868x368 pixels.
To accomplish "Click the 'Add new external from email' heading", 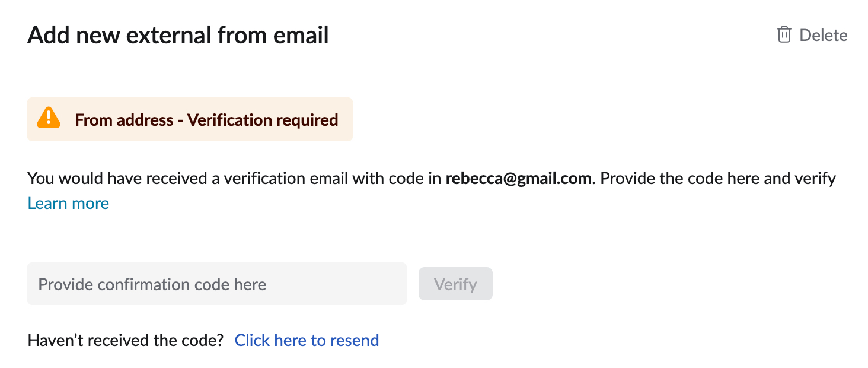I will (178, 35).
